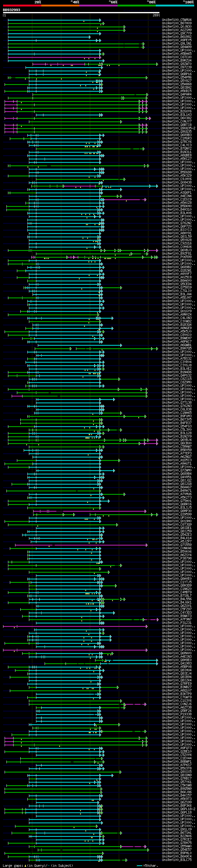Open hit UniRef100_Q9ZWT0
The height and width of the screenshot is (868, 197).
176,64
